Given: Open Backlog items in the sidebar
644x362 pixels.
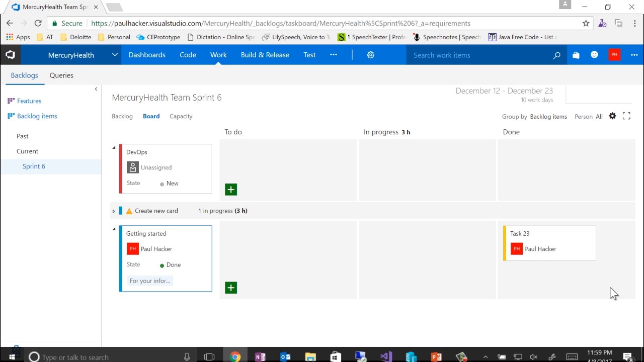Looking at the screenshot, I should [x=37, y=116].
